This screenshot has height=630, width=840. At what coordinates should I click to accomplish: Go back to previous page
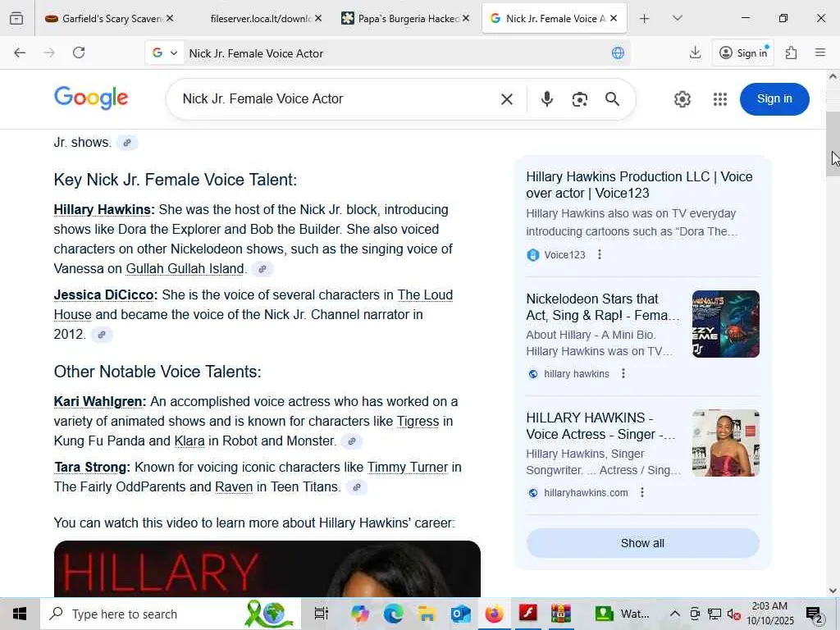tap(20, 52)
